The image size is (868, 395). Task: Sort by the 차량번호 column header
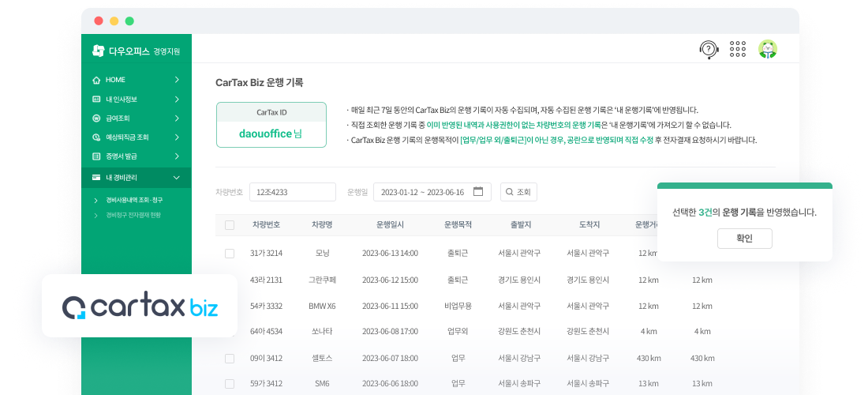coord(266,225)
